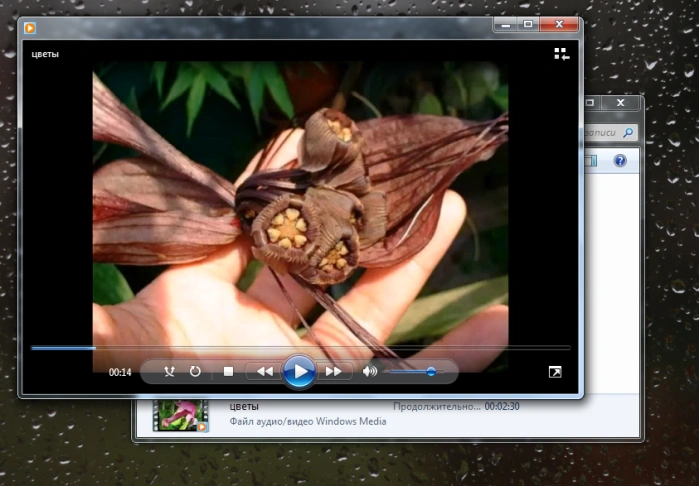
Task: Click the duration value 00:02:30
Action: tap(502, 407)
